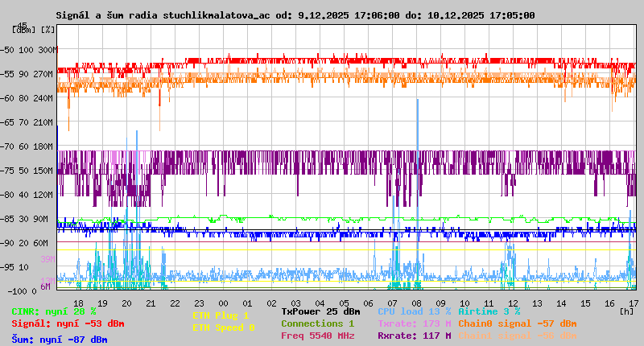
Task: Click the hour label '03' on time axis
Action: click(295, 303)
